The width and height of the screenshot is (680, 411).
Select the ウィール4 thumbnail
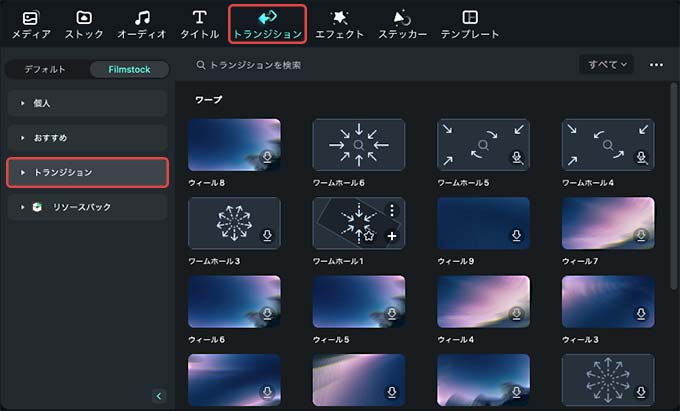[483, 302]
